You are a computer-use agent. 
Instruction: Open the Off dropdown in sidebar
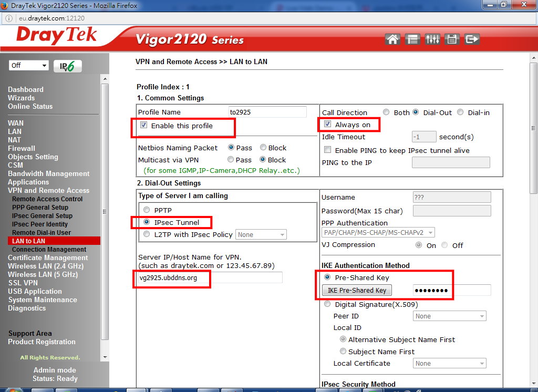(29, 66)
